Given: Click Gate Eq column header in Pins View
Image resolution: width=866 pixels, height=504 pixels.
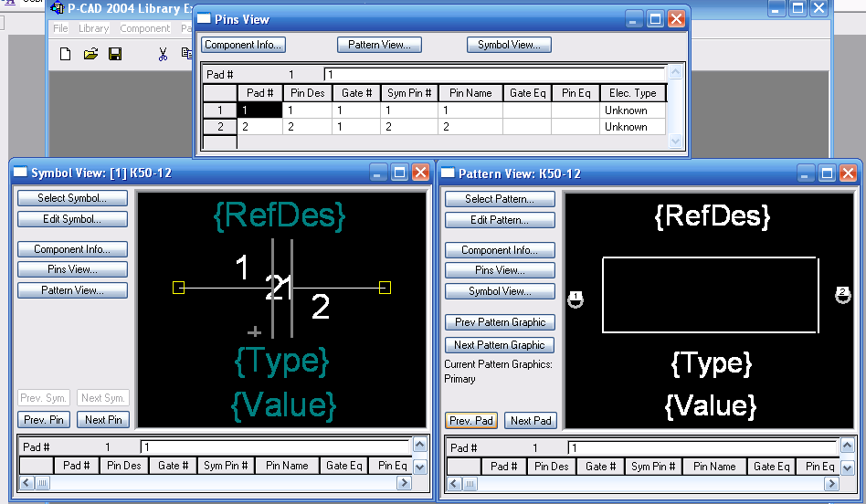Looking at the screenshot, I should coord(527,93).
